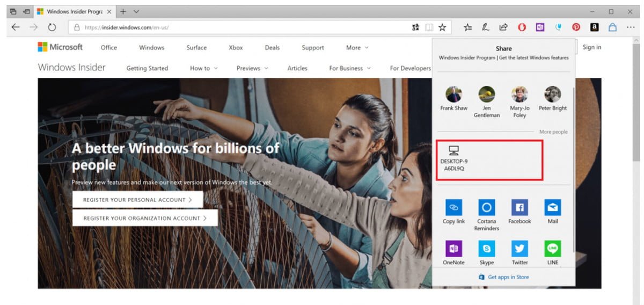
Task: Share to OneNote app
Action: pyautogui.click(x=454, y=253)
